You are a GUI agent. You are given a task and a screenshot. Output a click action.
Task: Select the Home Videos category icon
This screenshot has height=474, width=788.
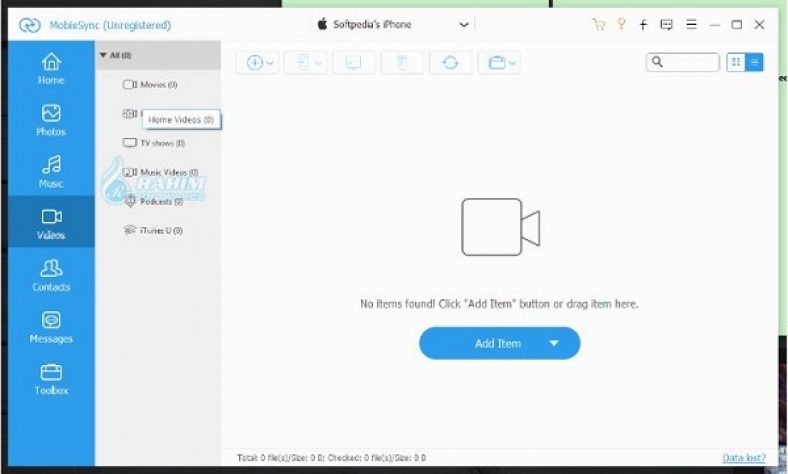[x=130, y=114]
